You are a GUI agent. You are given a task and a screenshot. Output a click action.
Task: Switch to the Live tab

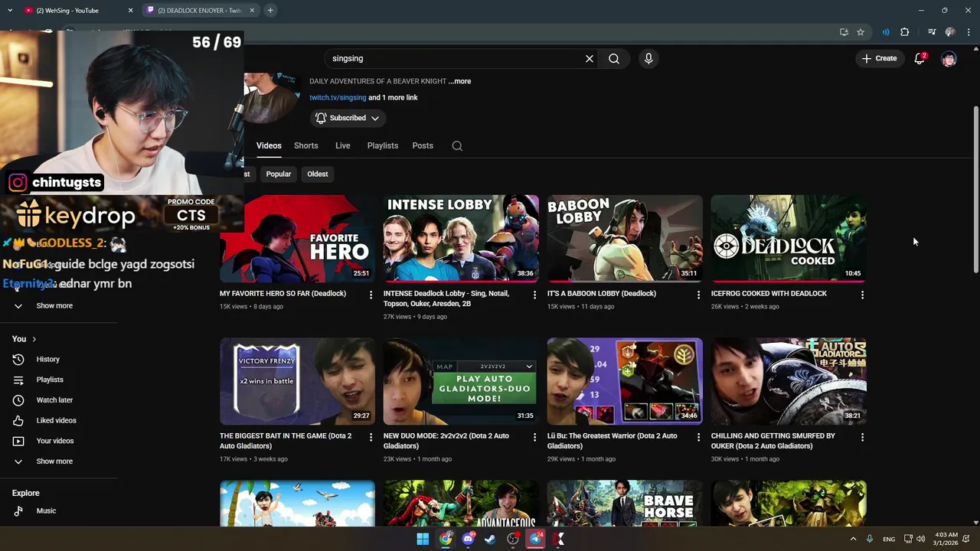[x=342, y=145]
